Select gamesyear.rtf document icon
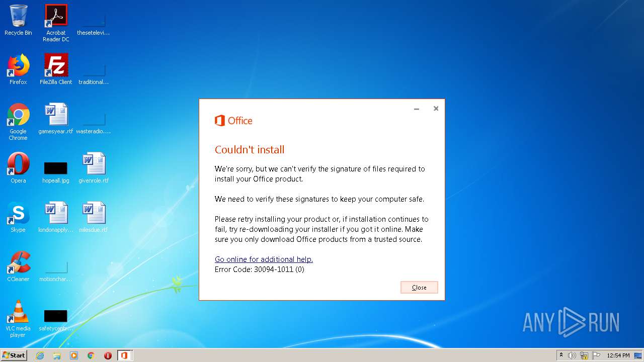Viewport: 644px width, 362px height. tap(56, 119)
